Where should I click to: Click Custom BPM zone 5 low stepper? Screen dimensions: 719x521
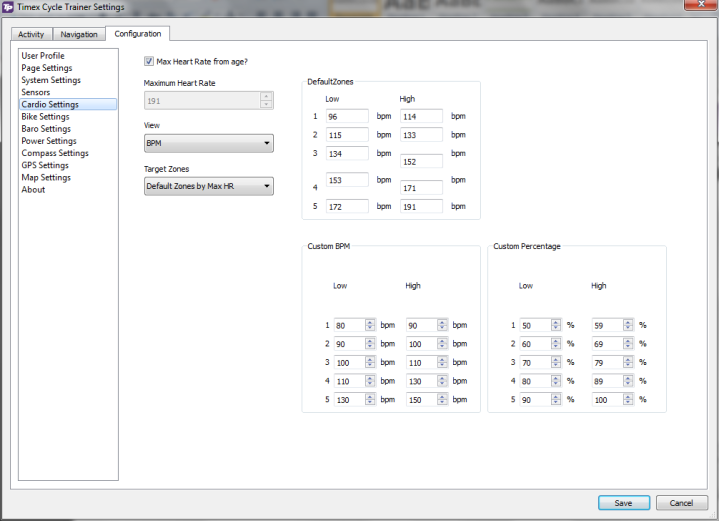tap(370, 399)
